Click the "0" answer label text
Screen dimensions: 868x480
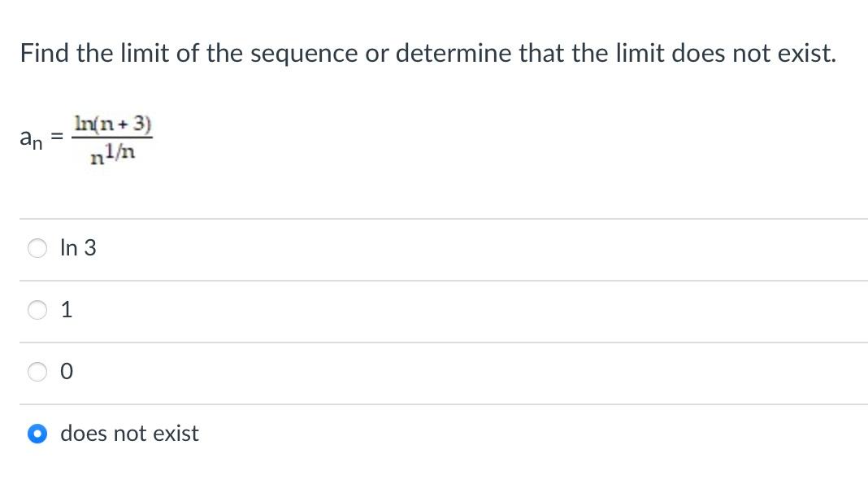tap(67, 371)
